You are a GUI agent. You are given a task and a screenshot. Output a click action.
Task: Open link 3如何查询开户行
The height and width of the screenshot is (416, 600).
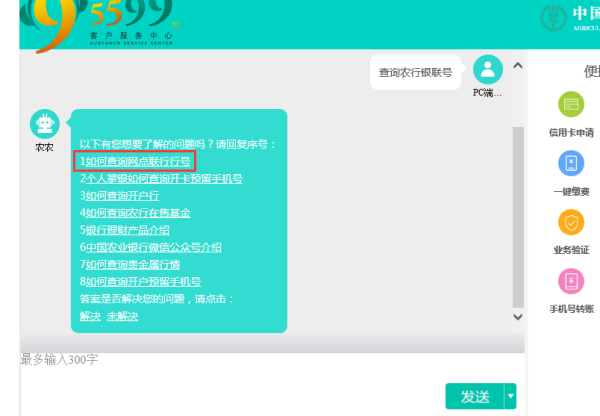(x=119, y=196)
